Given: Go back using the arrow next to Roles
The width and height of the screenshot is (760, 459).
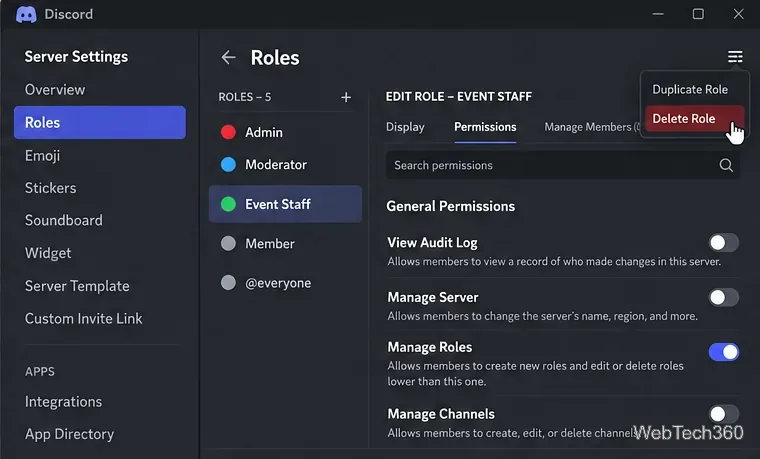Looking at the screenshot, I should coord(228,57).
